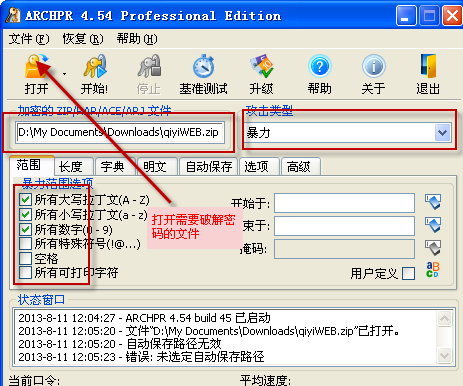Viewport: 463px width, 386px height.
Task: Switch to the 高级 tab
Action: (x=301, y=166)
